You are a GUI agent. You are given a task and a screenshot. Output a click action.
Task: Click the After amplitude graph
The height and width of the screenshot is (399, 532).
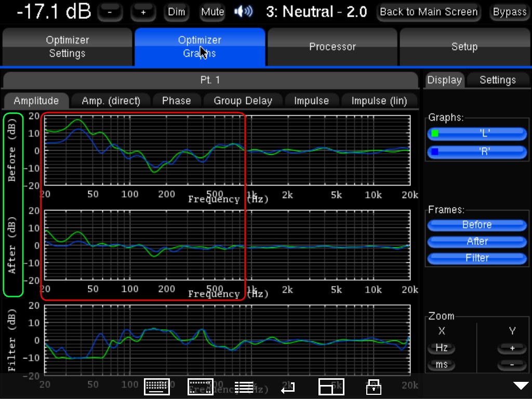[228, 245]
